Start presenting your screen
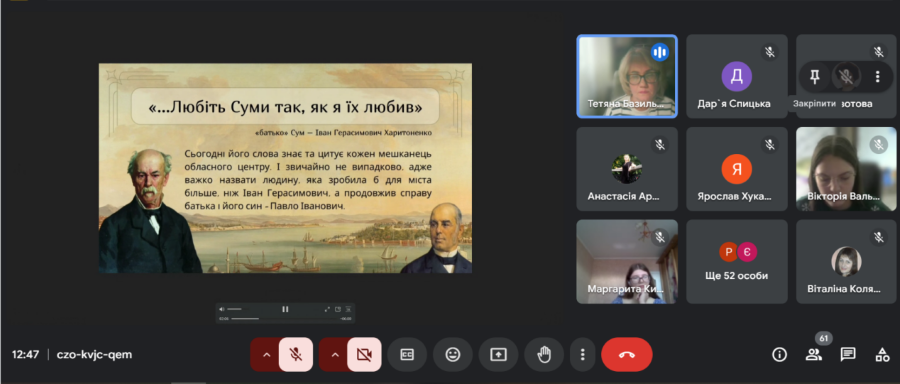The height and width of the screenshot is (384, 900). click(x=498, y=355)
